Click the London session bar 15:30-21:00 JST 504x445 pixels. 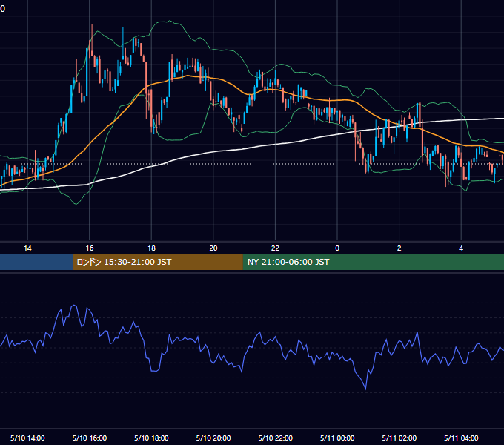(x=157, y=262)
